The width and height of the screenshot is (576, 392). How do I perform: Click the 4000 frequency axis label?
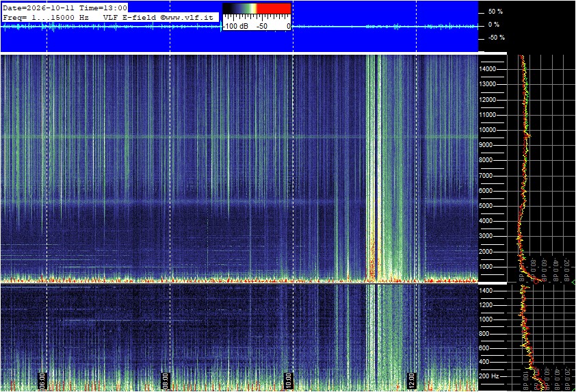(x=486, y=221)
